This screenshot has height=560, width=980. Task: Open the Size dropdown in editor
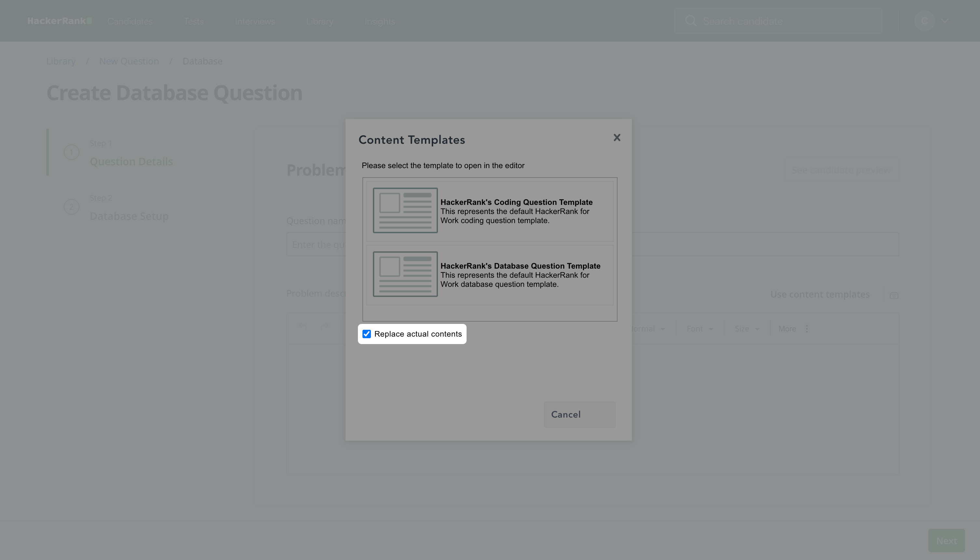pyautogui.click(x=746, y=329)
